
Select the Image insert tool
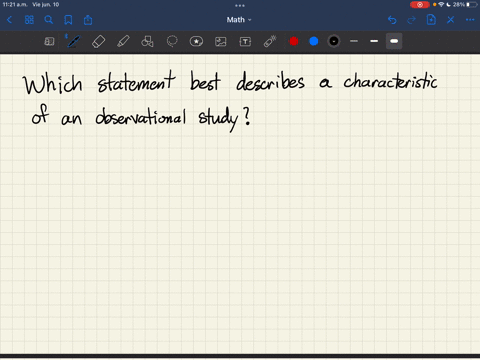pyautogui.click(x=221, y=42)
